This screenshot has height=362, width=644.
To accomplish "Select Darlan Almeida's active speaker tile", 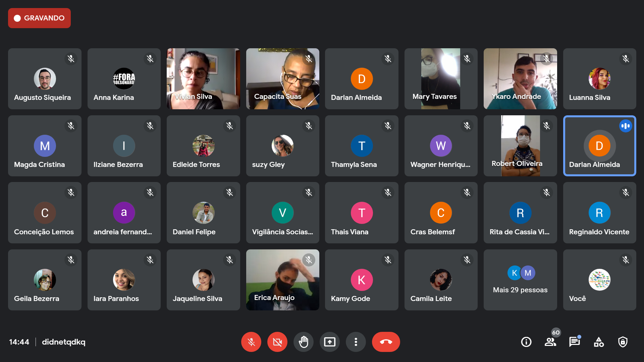I will tap(600, 146).
